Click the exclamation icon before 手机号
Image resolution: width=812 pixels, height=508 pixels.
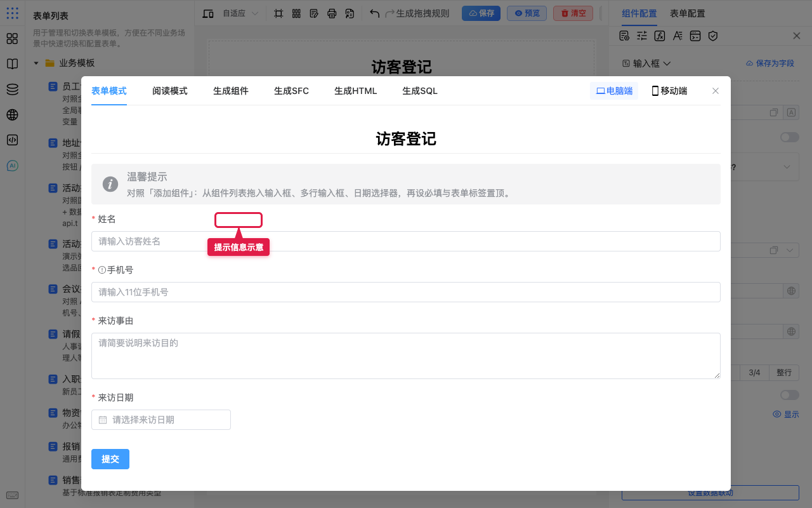pyautogui.click(x=102, y=270)
